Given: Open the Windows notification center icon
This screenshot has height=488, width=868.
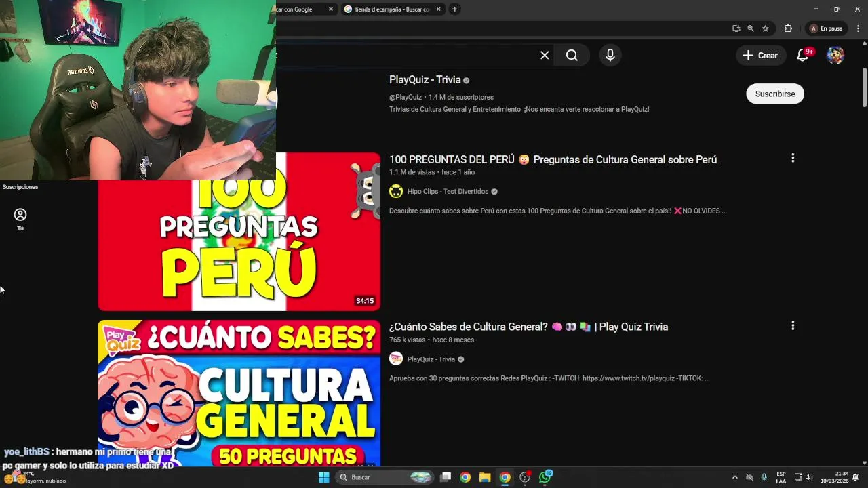Looking at the screenshot, I should tap(856, 477).
